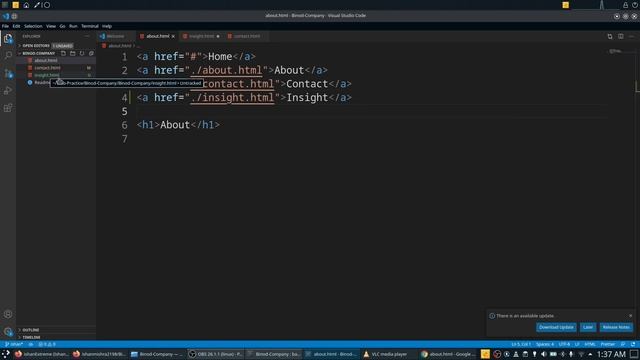Switch to the Welcome tab
The width and height of the screenshot is (640, 360).
point(116,36)
